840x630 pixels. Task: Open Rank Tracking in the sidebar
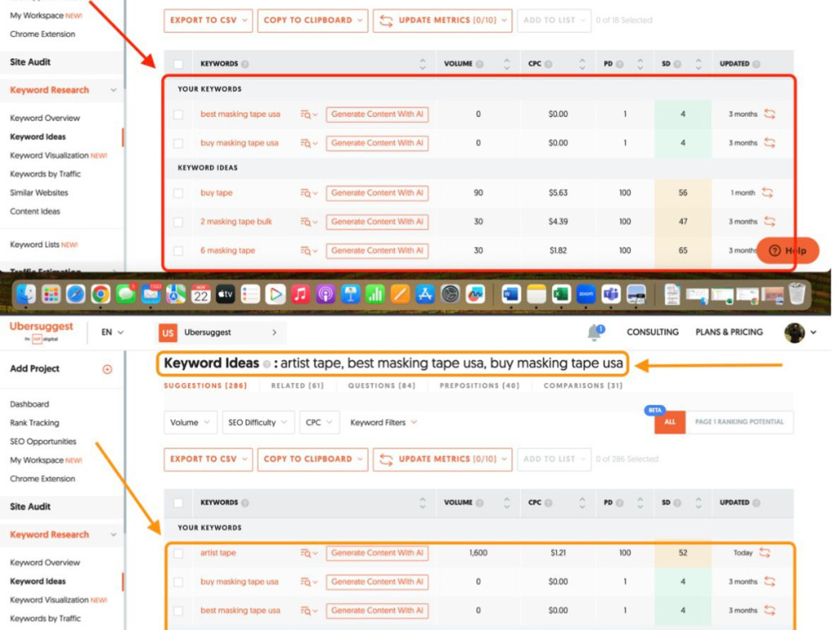click(34, 423)
